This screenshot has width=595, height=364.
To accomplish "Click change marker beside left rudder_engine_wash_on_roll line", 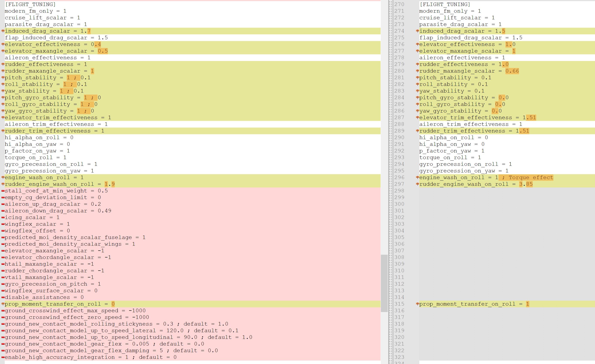I will [3, 184].
